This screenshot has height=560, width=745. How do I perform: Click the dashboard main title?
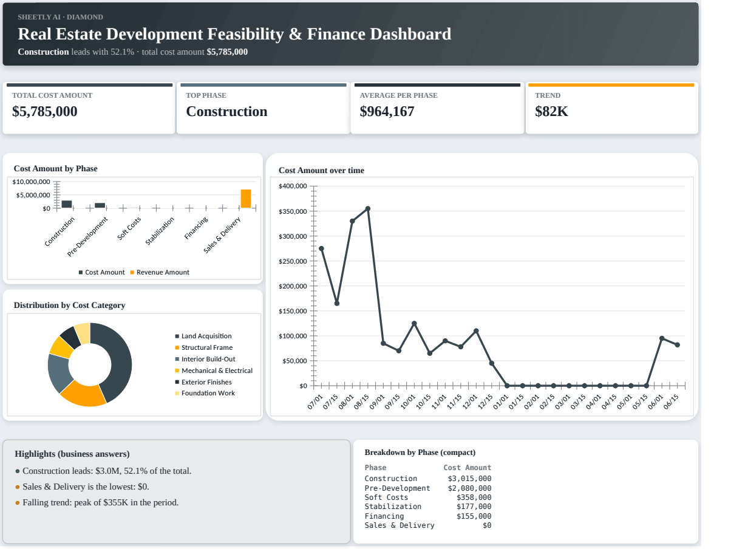pos(234,34)
